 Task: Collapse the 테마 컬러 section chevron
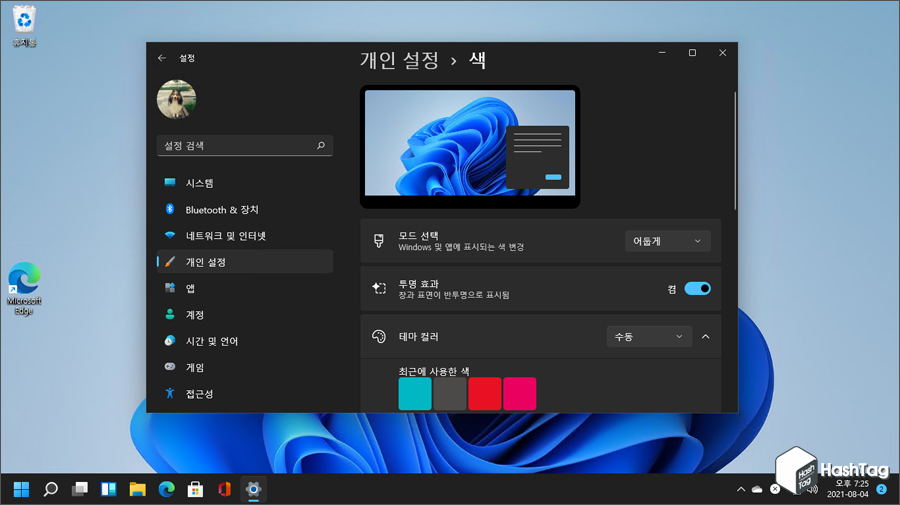pos(705,336)
